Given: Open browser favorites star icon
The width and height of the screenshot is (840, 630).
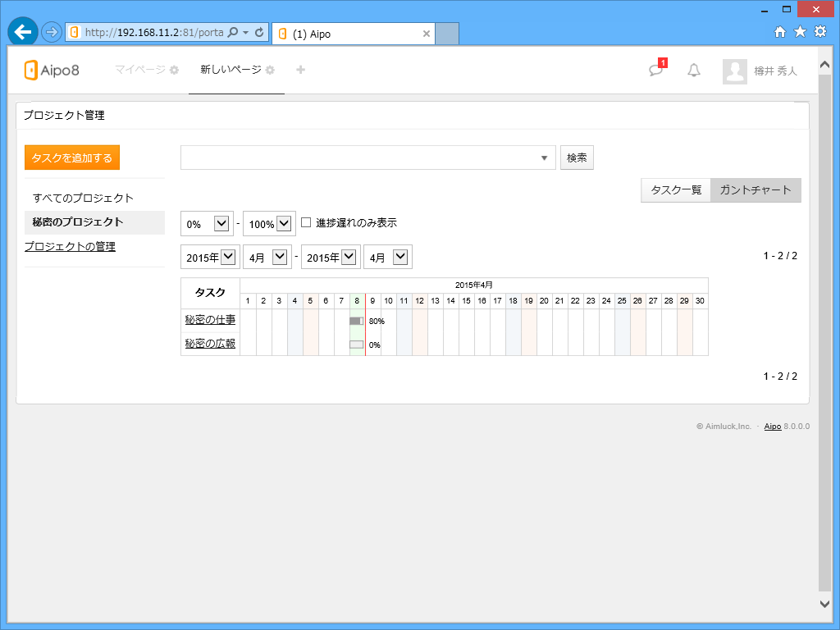Looking at the screenshot, I should (800, 32).
